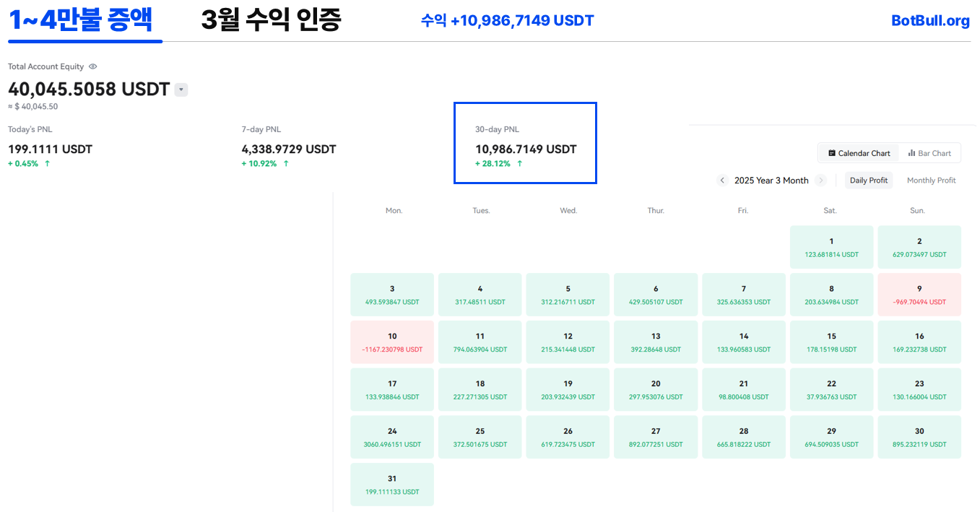Switch to Calendar Chart view

point(859,153)
